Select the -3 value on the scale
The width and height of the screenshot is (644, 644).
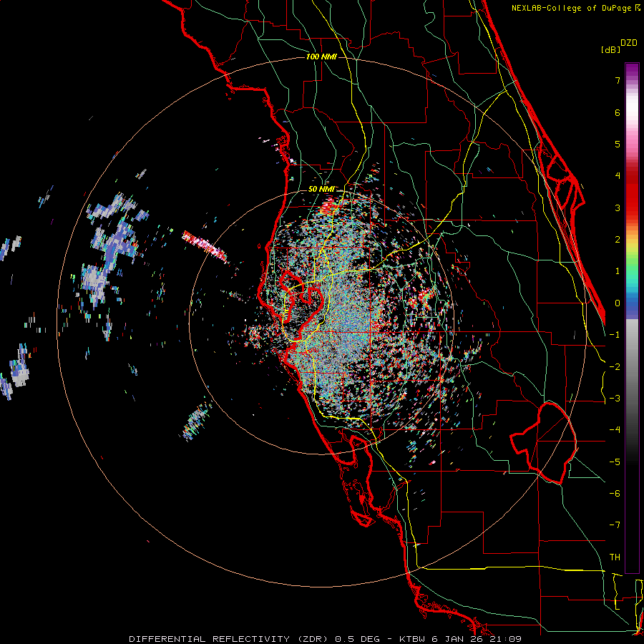point(615,399)
